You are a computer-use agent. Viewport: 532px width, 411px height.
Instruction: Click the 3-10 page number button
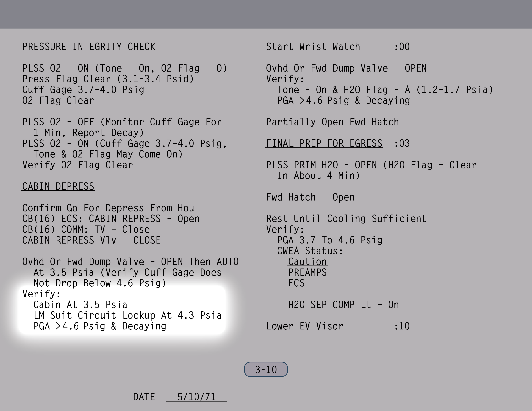point(266,369)
